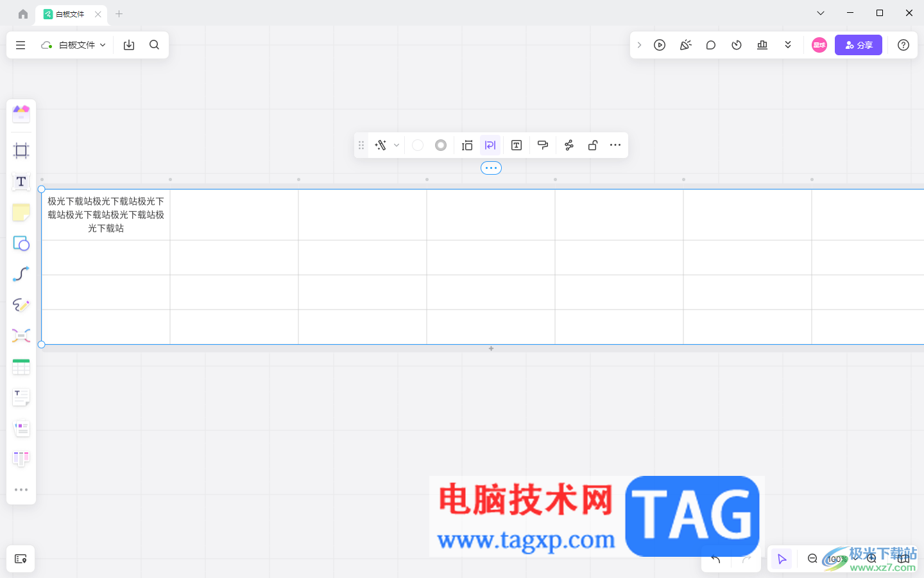The height and width of the screenshot is (578, 924).
Task: Open the hamburger main menu
Action: coord(21,45)
